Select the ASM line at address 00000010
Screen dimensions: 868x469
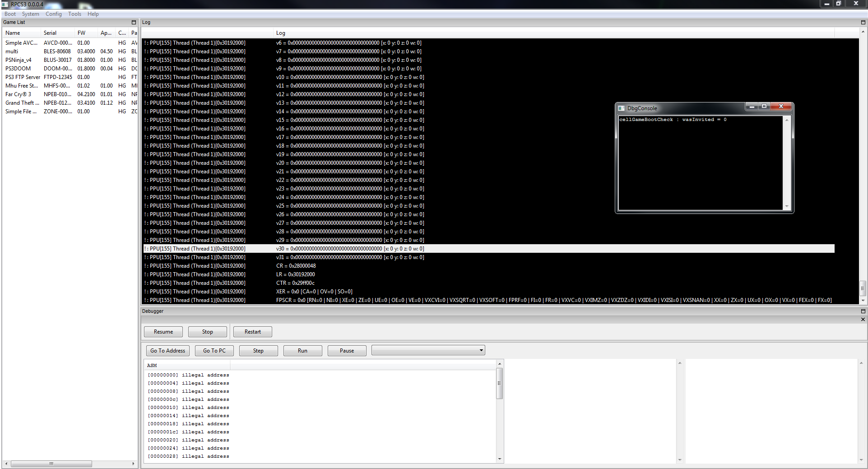click(188, 408)
